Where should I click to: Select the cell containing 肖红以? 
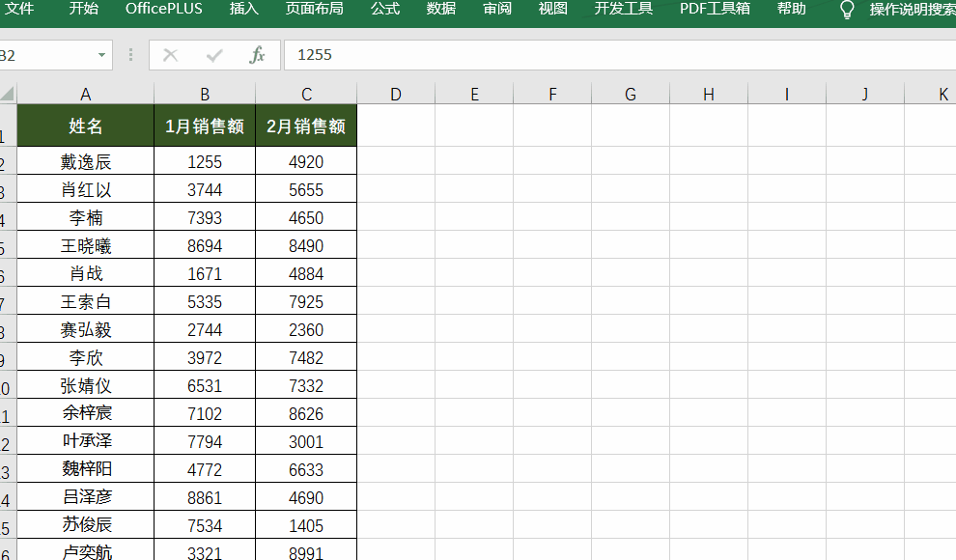[x=85, y=189]
